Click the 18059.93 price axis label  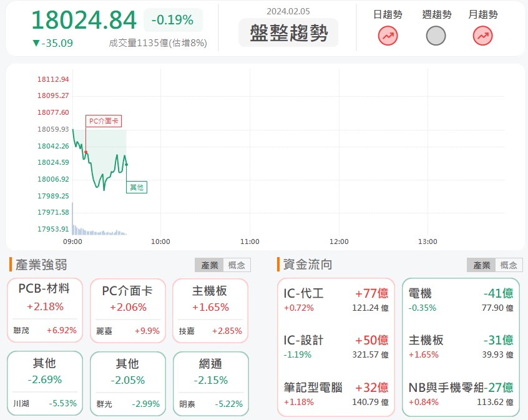pos(53,129)
